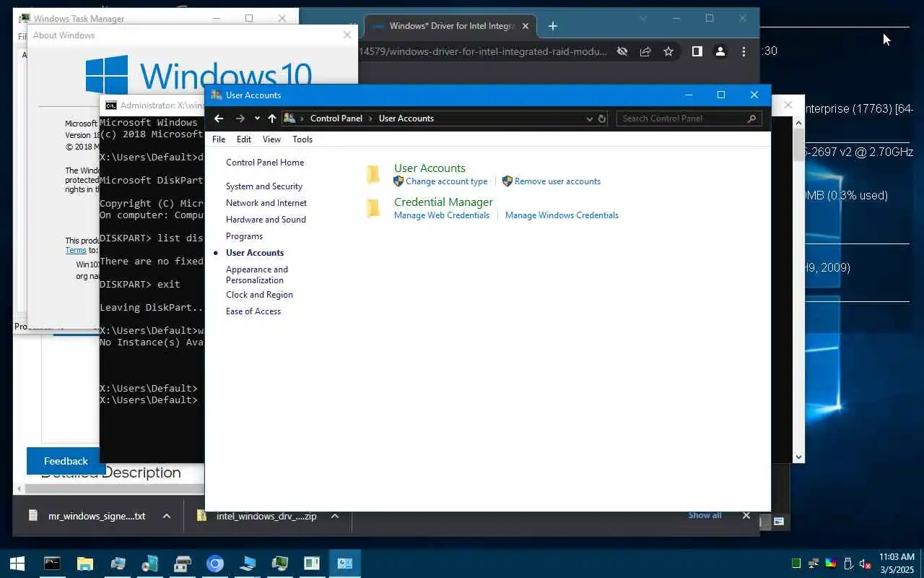Open Task Manager taskbar icon
Image resolution: width=924 pixels, height=578 pixels.
(x=280, y=564)
